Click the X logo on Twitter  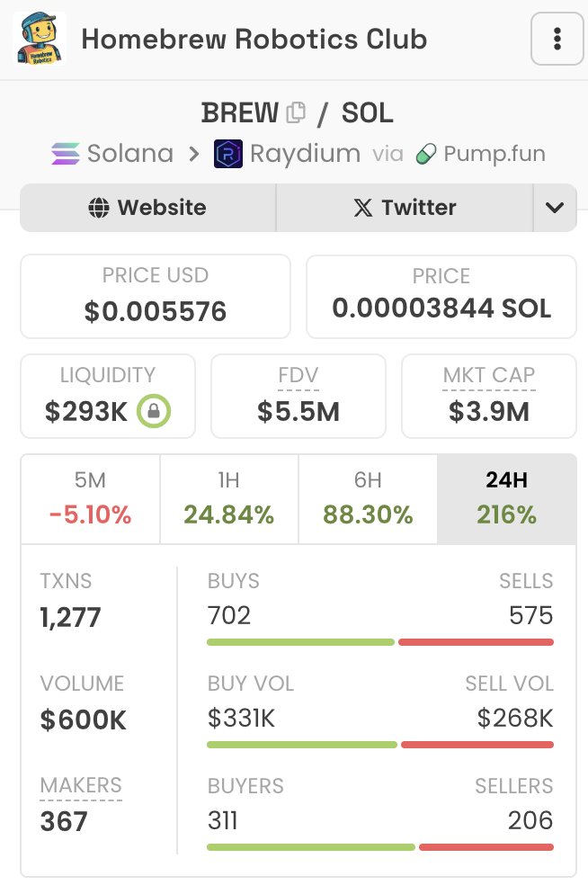coord(363,208)
